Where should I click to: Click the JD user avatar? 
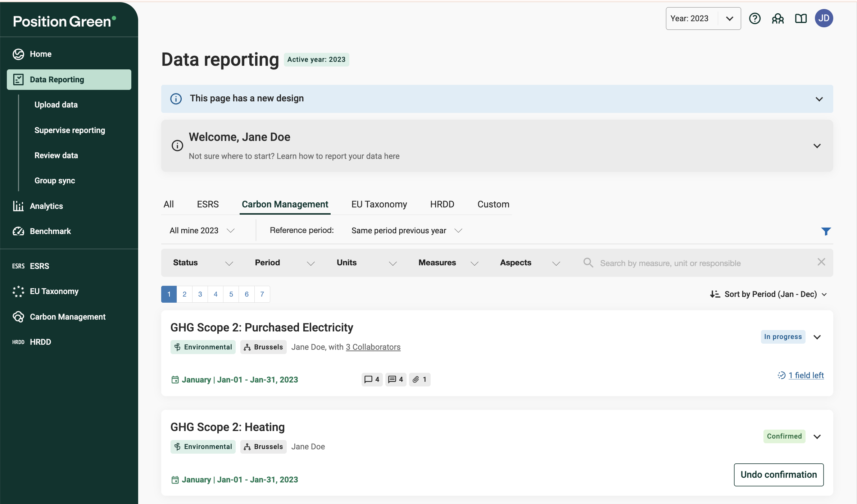coord(824,18)
